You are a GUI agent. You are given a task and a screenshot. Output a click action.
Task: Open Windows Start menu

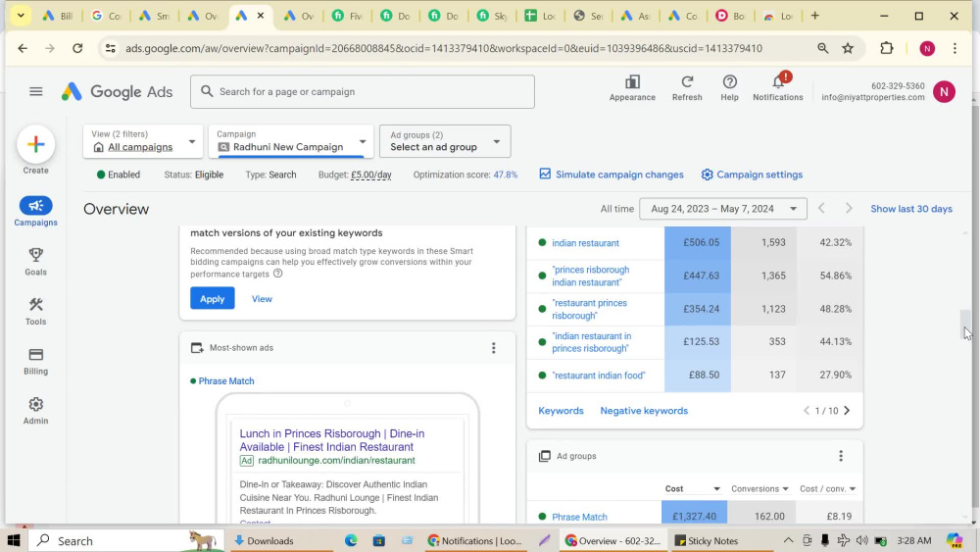point(14,541)
